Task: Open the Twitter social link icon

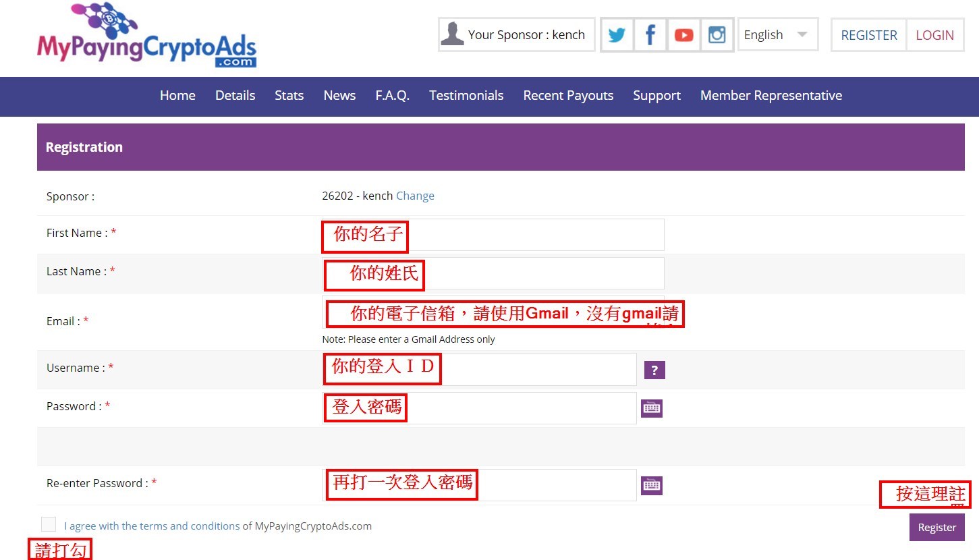Action: pyautogui.click(x=617, y=35)
